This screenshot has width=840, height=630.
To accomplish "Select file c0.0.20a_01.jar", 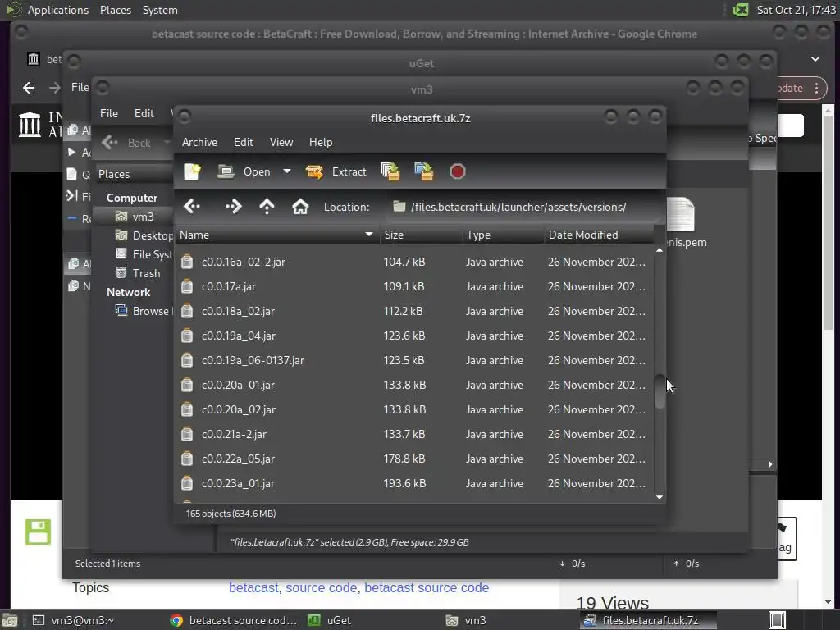I will click(414, 386).
